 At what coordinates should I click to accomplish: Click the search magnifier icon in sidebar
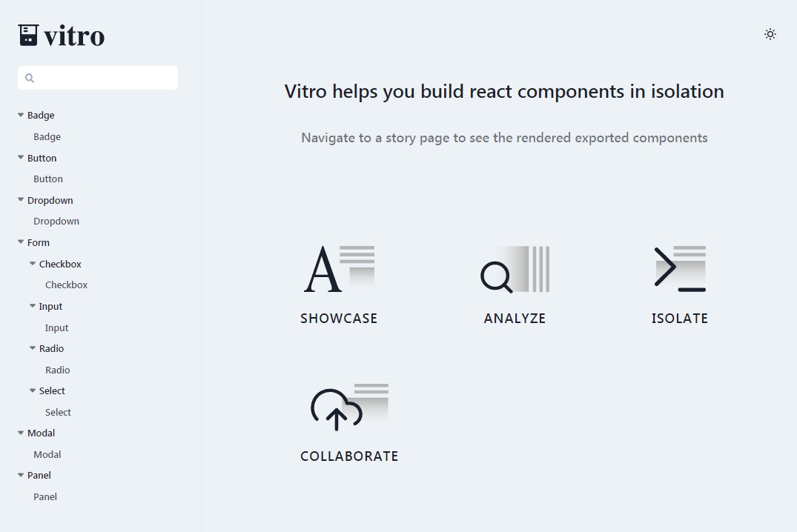tap(30, 78)
